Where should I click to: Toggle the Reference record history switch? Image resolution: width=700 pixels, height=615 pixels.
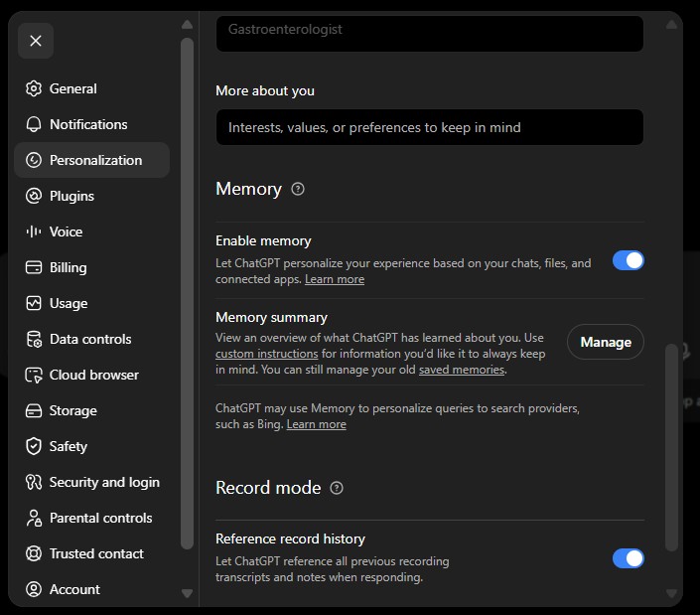pyautogui.click(x=629, y=558)
